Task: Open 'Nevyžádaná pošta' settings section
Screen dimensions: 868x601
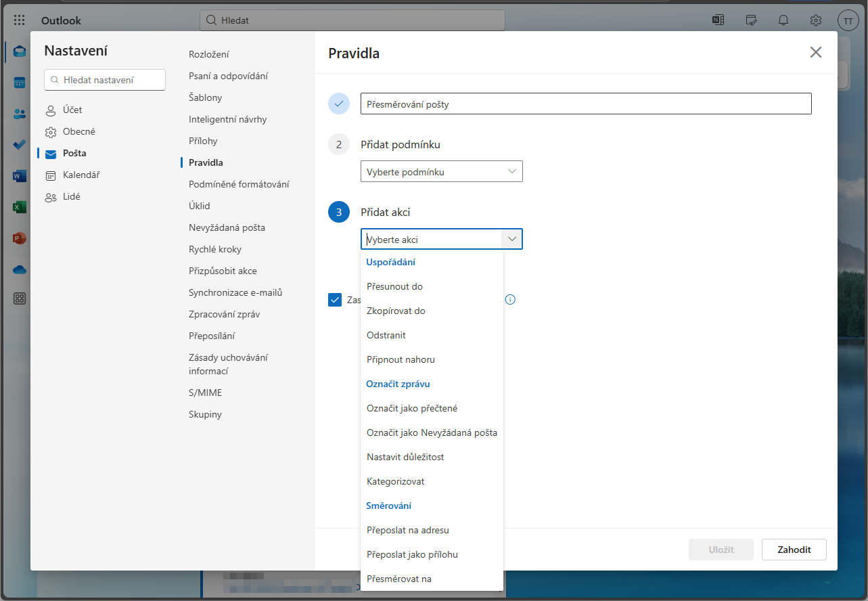Action: click(x=227, y=227)
